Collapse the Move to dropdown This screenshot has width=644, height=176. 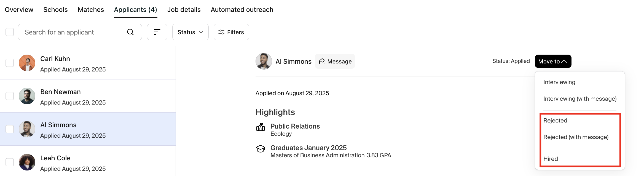pyautogui.click(x=553, y=61)
